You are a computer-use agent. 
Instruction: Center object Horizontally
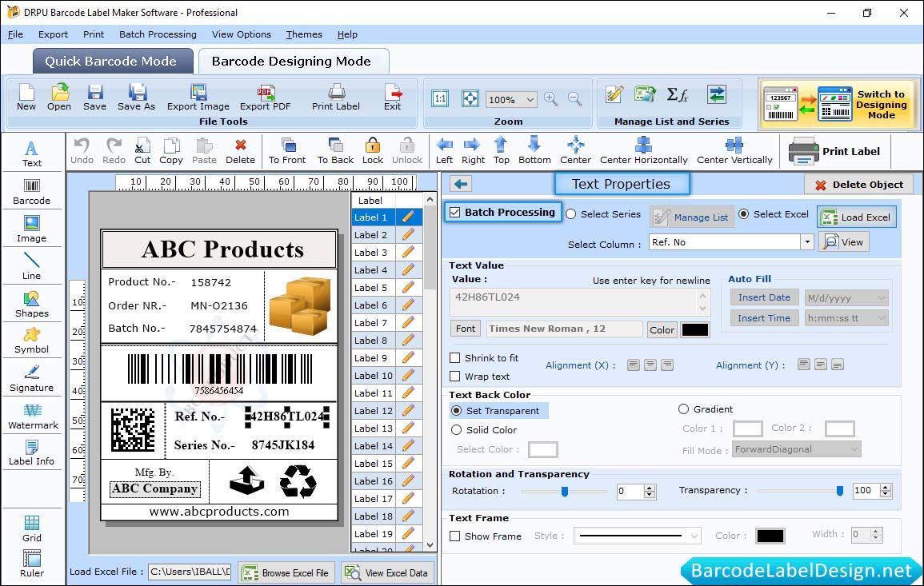[643, 151]
